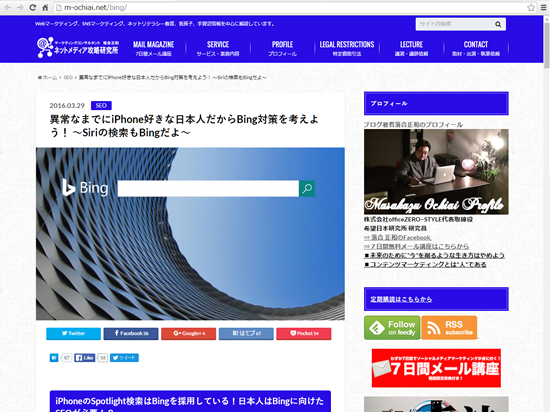
Task: Reload the page with the refresh icon
Action: [x=33, y=7]
